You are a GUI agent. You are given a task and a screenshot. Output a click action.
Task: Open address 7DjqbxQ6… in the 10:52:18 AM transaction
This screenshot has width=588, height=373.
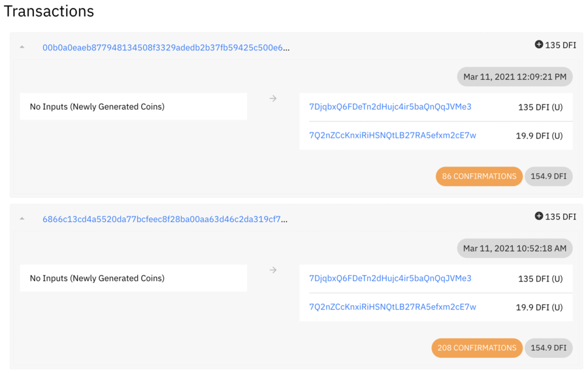tap(390, 278)
